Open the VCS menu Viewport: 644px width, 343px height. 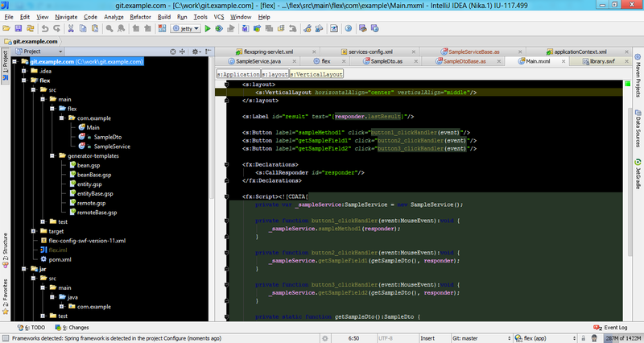219,17
